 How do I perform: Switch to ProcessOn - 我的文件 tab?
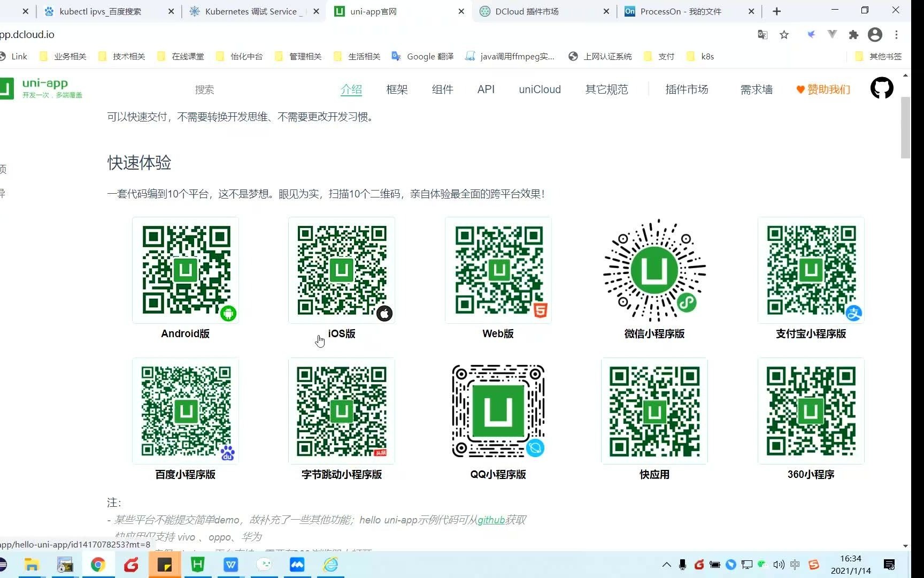688,11
